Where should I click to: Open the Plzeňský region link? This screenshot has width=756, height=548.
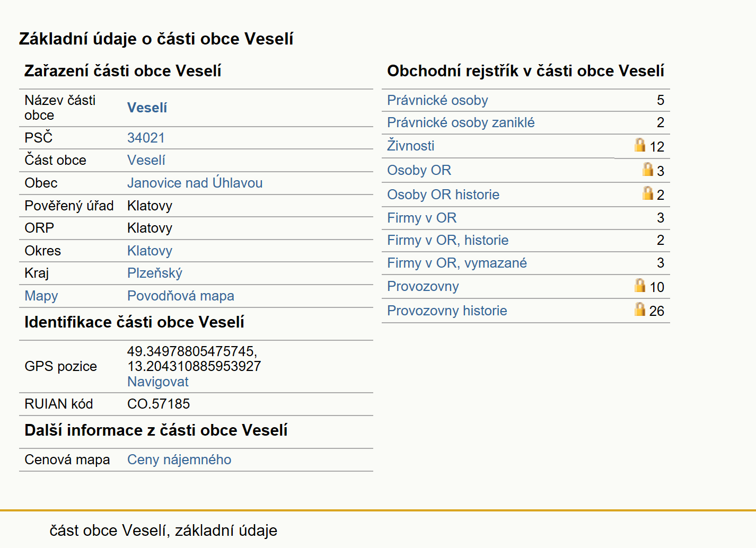point(155,273)
